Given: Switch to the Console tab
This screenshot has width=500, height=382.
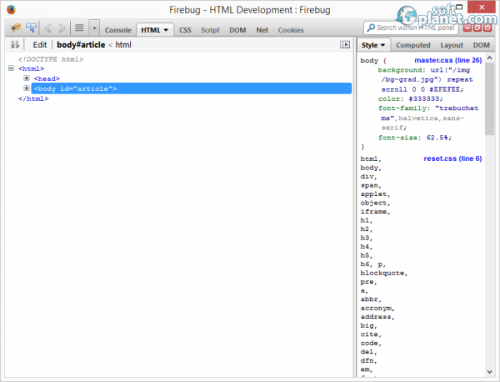Looking at the screenshot, I should pos(118,30).
